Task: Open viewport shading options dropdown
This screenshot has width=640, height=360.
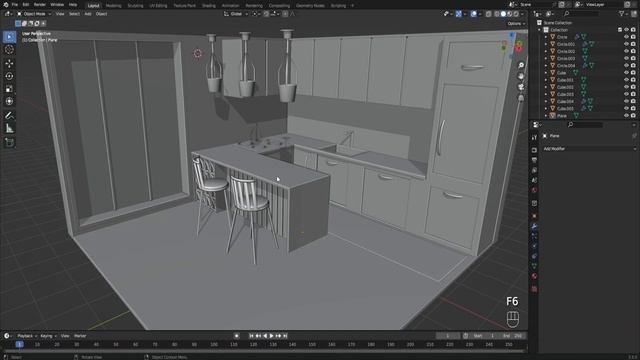Action: (523, 14)
